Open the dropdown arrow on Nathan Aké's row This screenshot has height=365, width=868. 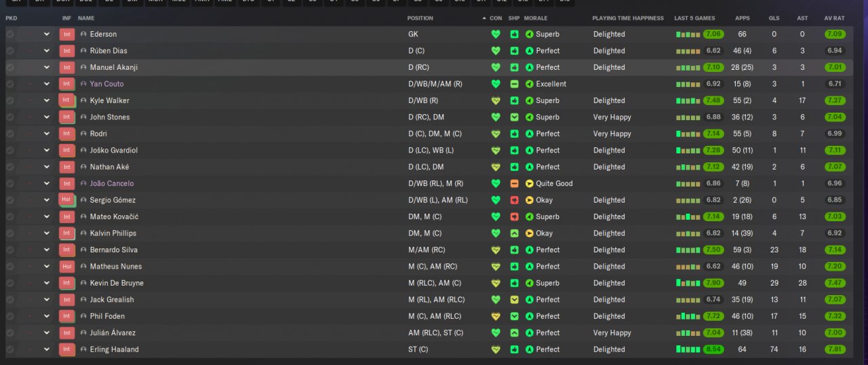(x=47, y=167)
